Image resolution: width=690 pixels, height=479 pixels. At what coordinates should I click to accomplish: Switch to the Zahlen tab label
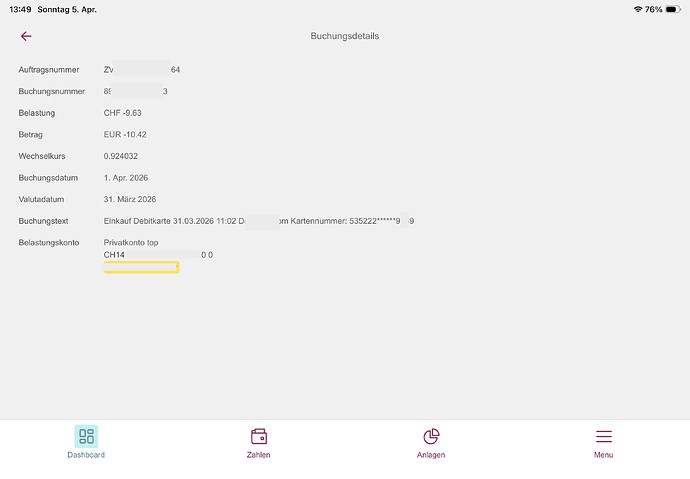click(x=258, y=455)
